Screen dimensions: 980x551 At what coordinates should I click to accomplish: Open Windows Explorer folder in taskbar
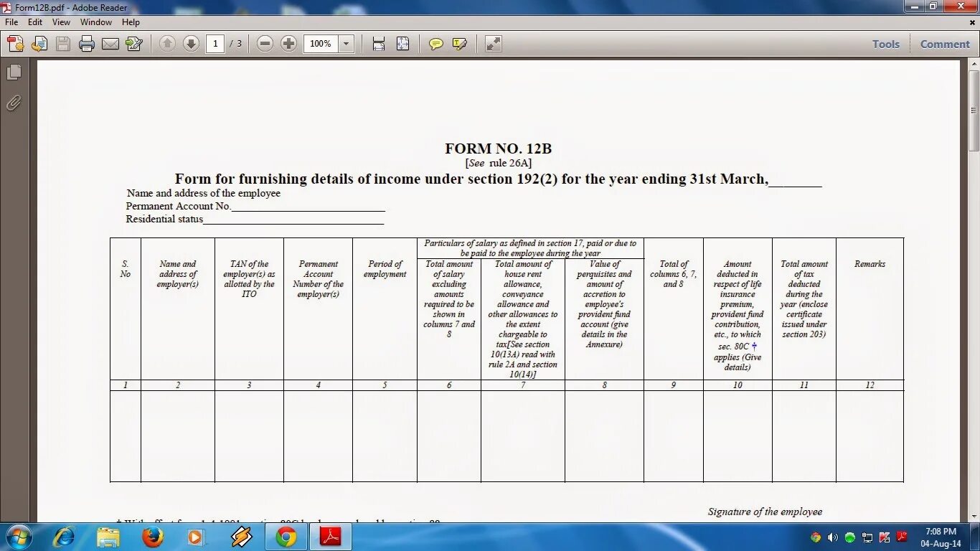pyautogui.click(x=108, y=537)
